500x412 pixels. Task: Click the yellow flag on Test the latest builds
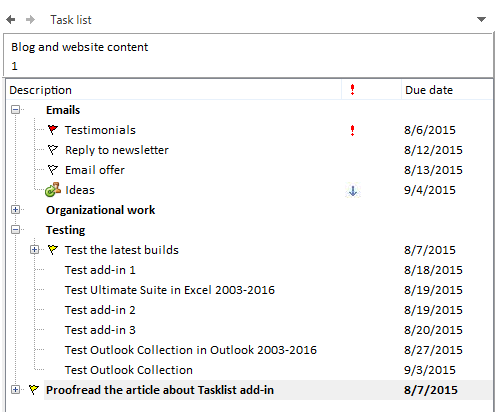tap(53, 250)
